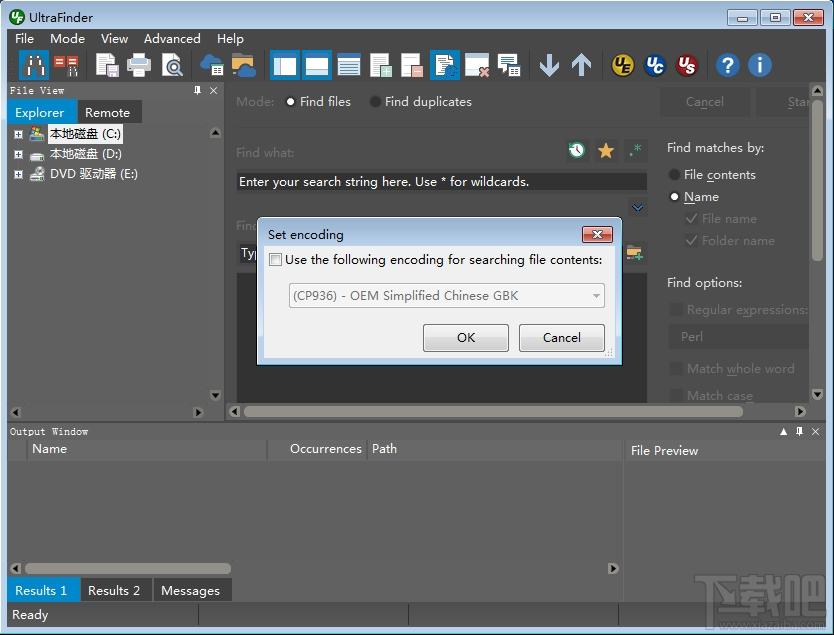This screenshot has height=635, width=834.
Task: Launch UltraCompare via UC icon
Action: click(655, 65)
